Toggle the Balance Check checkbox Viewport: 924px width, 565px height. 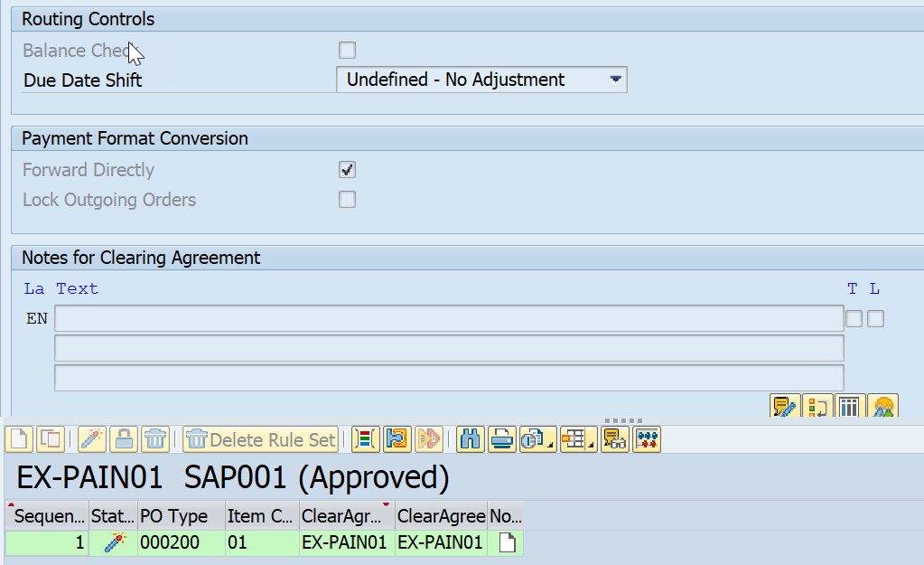click(x=347, y=50)
